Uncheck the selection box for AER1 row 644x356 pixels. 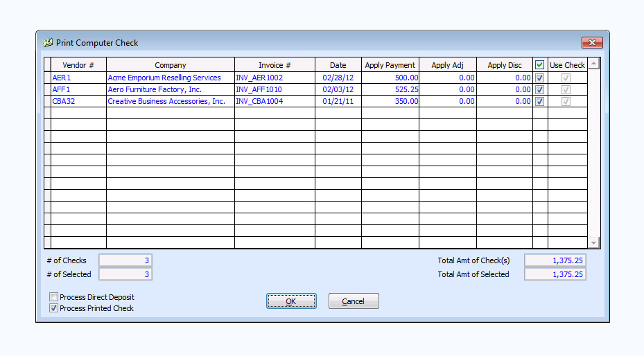[x=539, y=78]
